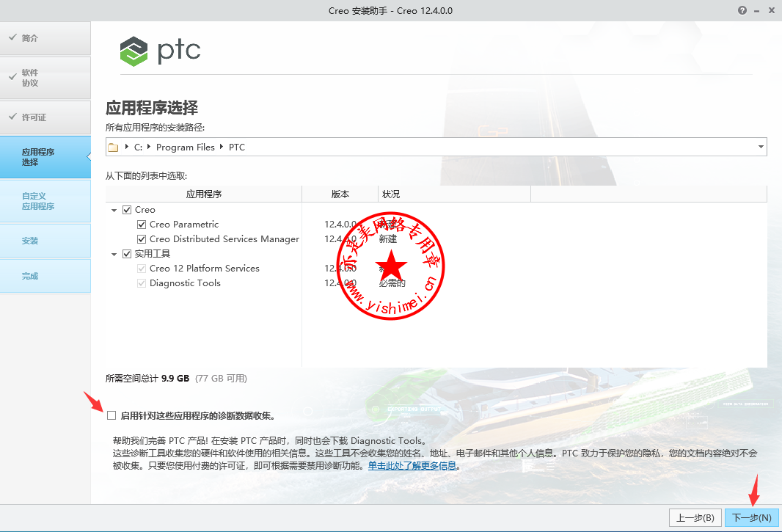
Task: Open the 单击此处了解更多信息 link
Action: 412,466
